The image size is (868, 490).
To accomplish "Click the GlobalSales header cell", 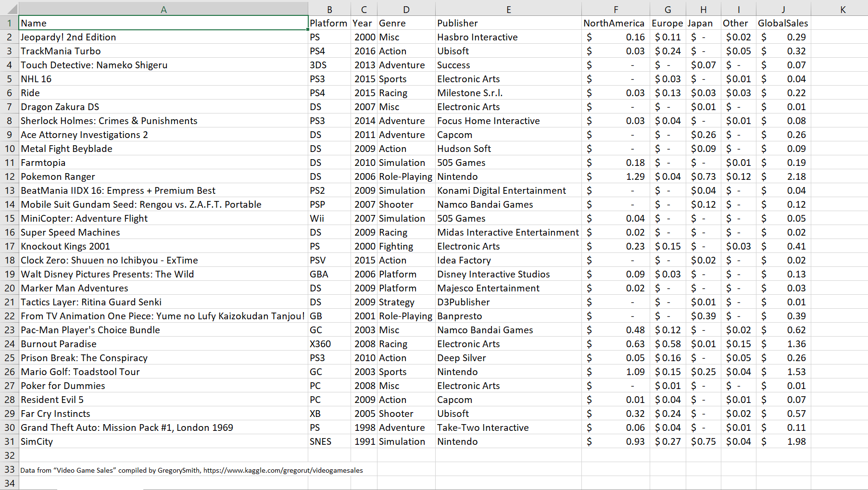I will [783, 23].
